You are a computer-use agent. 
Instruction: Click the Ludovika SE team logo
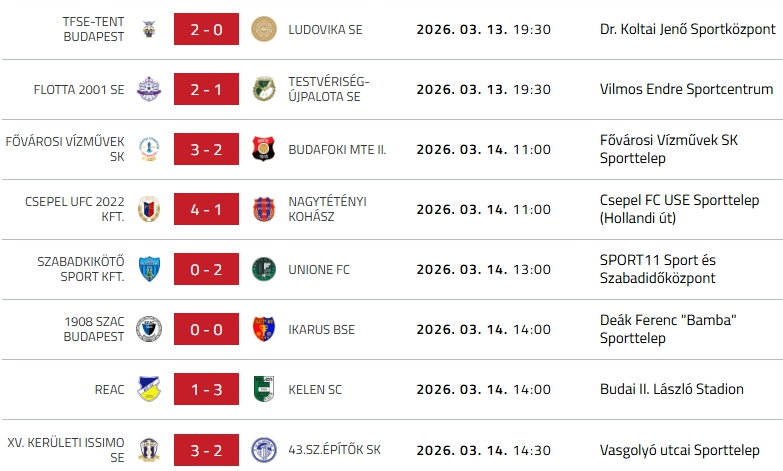pyautogui.click(x=264, y=29)
